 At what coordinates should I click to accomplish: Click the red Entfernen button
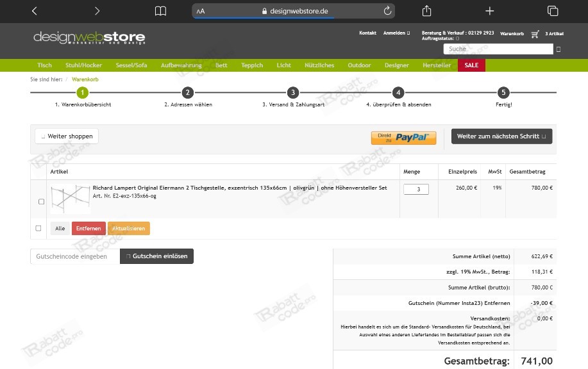tap(88, 229)
